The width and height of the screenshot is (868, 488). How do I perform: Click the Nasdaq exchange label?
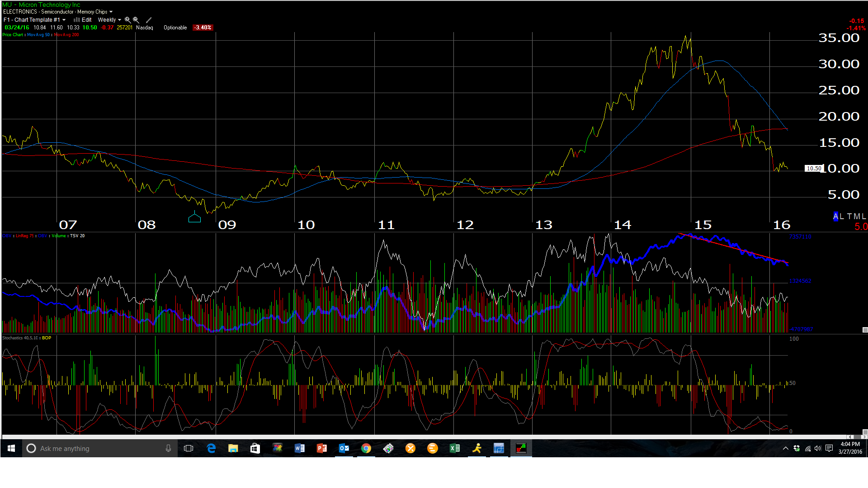145,28
